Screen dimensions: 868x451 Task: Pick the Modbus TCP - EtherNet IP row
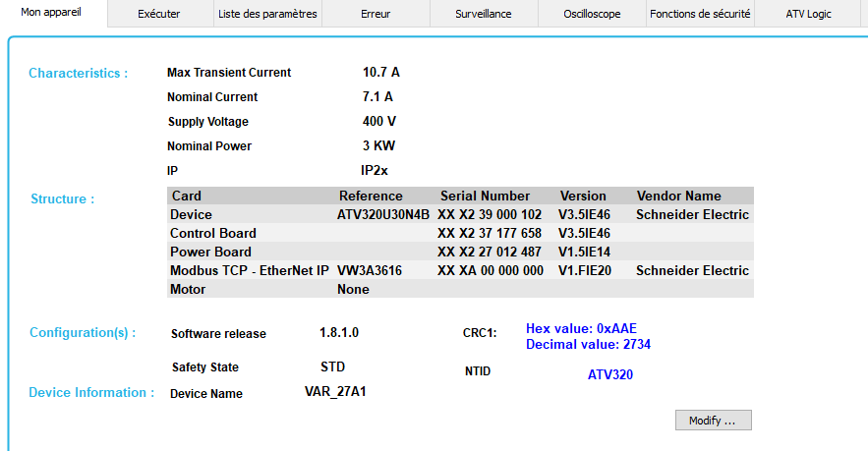[249, 270]
